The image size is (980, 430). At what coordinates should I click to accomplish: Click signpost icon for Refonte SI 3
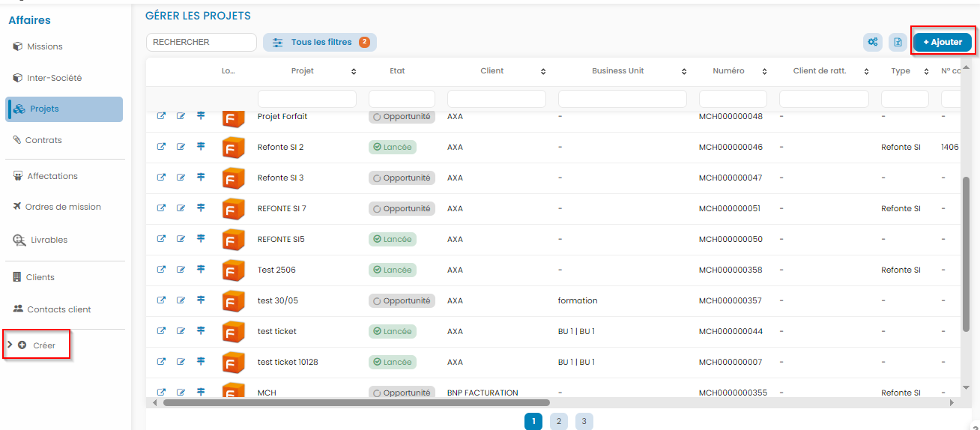click(x=201, y=178)
